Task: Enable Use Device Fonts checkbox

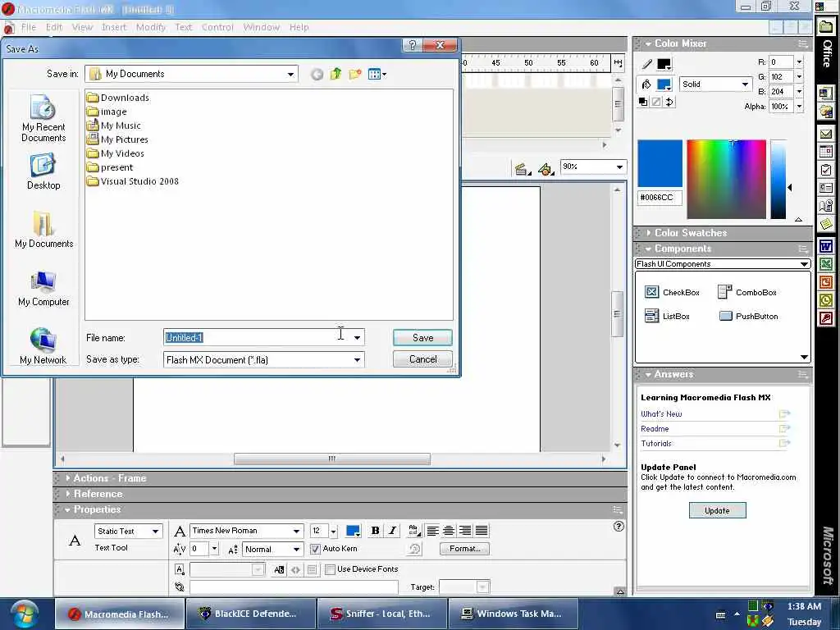Action: [330, 569]
